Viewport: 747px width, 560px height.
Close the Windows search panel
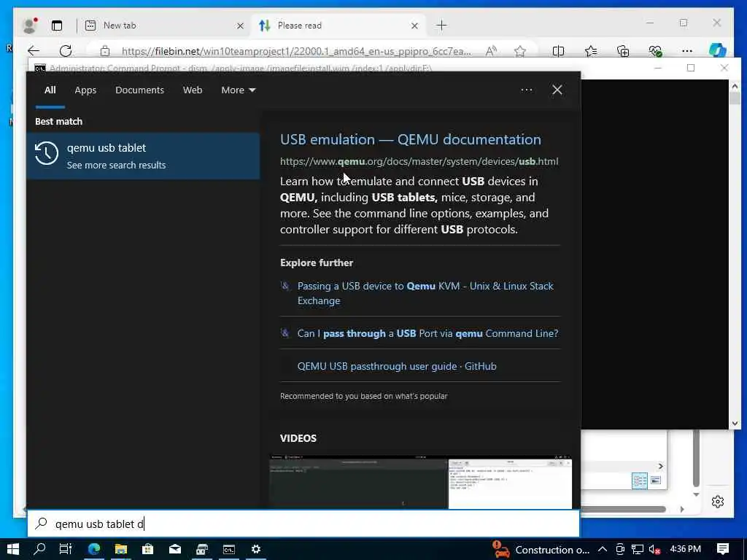tap(557, 90)
